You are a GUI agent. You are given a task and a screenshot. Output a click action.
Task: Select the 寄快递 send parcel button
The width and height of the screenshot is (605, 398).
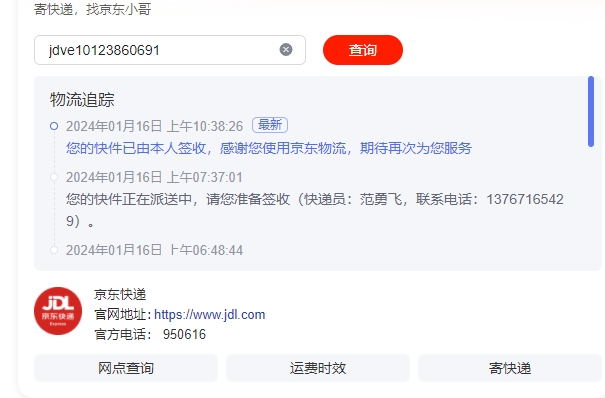(510, 368)
